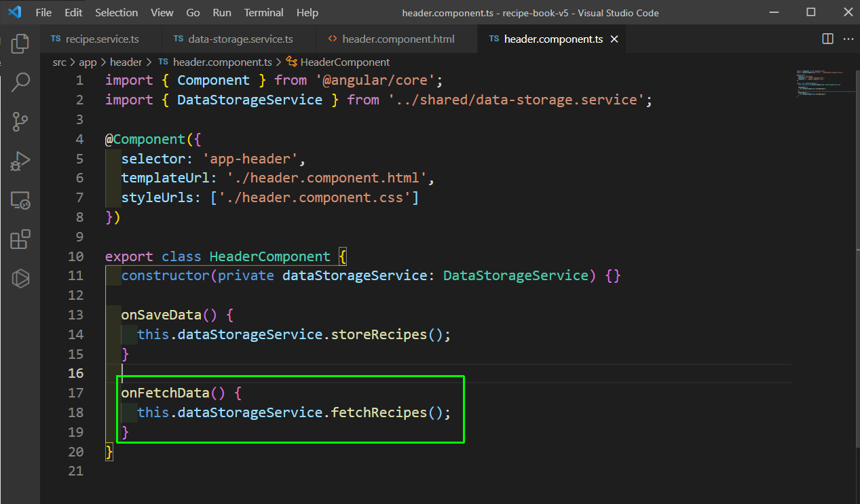Click './header.component.html' templateUrl value
860x504 pixels.
326,178
